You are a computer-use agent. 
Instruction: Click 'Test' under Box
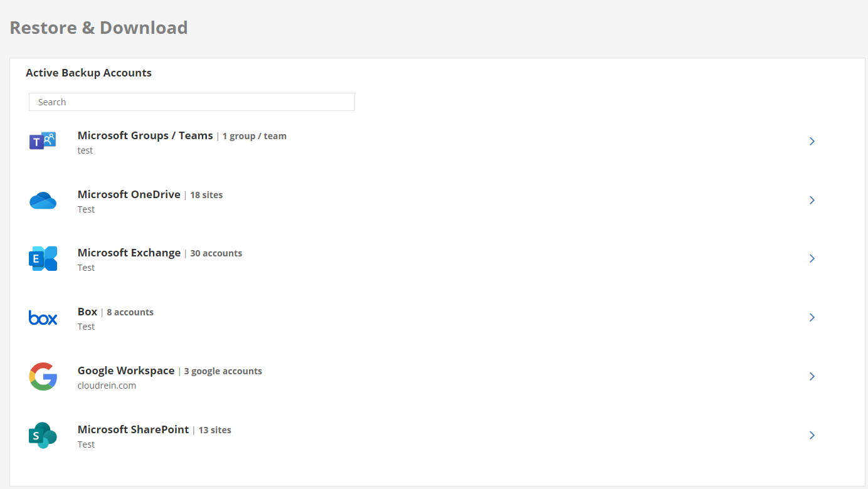coord(86,327)
